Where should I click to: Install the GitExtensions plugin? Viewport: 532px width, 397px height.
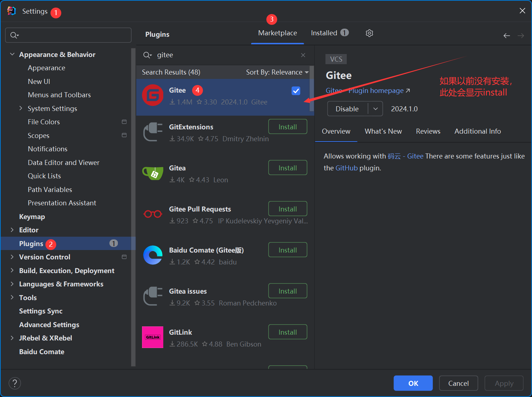pyautogui.click(x=287, y=127)
